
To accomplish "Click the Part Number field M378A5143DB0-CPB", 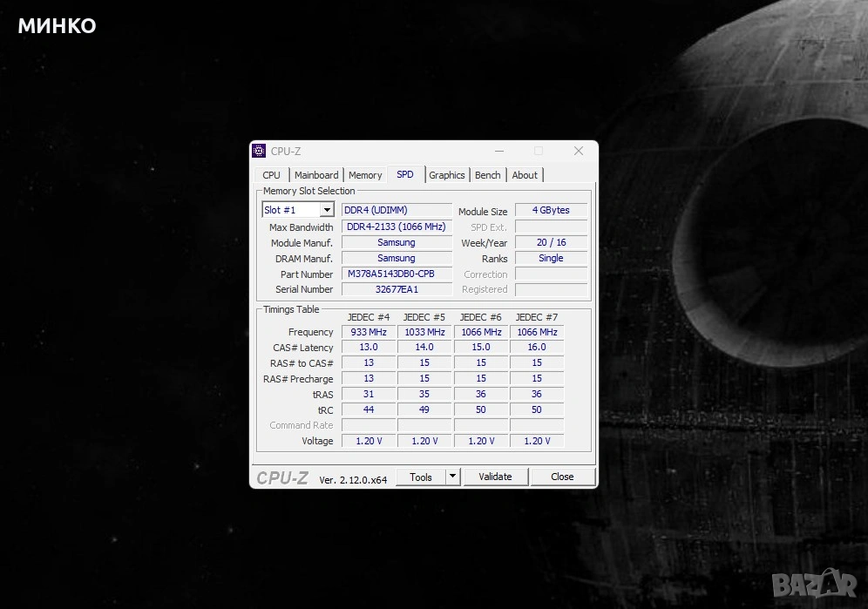I will (397, 274).
